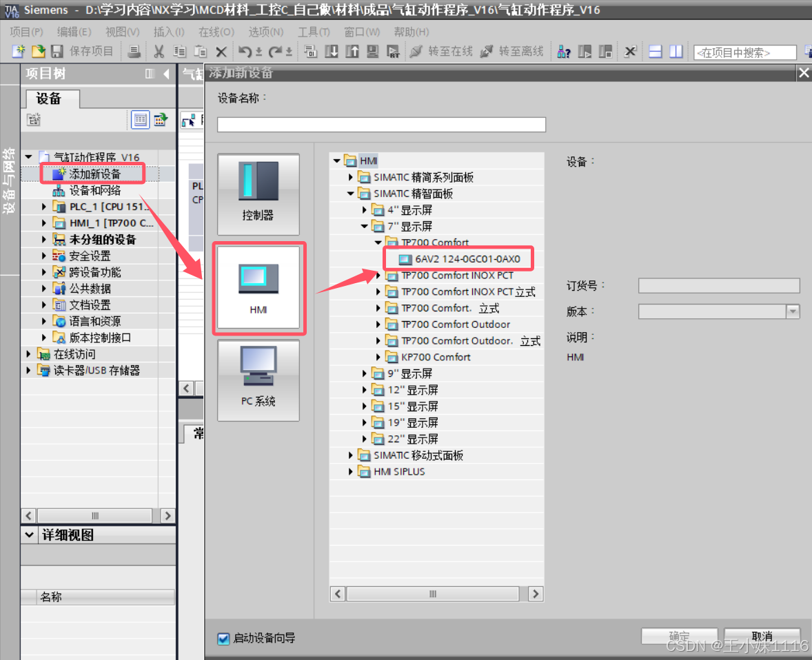Click the Download to device toolbar icon

click(x=332, y=51)
